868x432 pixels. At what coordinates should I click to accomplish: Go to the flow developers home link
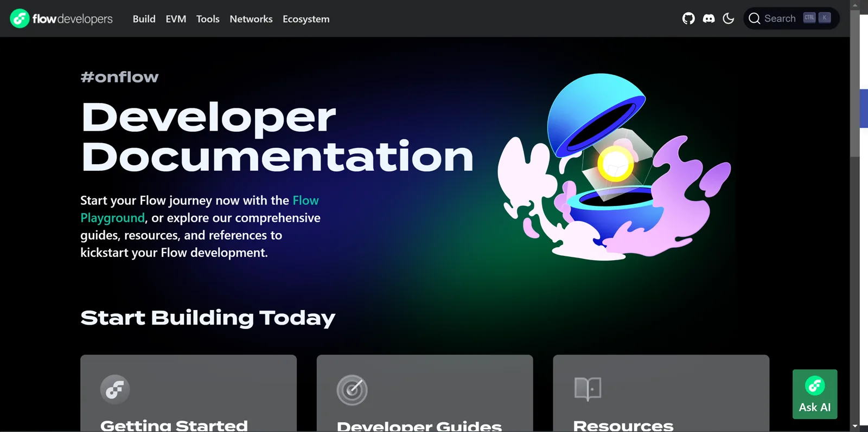coord(61,18)
